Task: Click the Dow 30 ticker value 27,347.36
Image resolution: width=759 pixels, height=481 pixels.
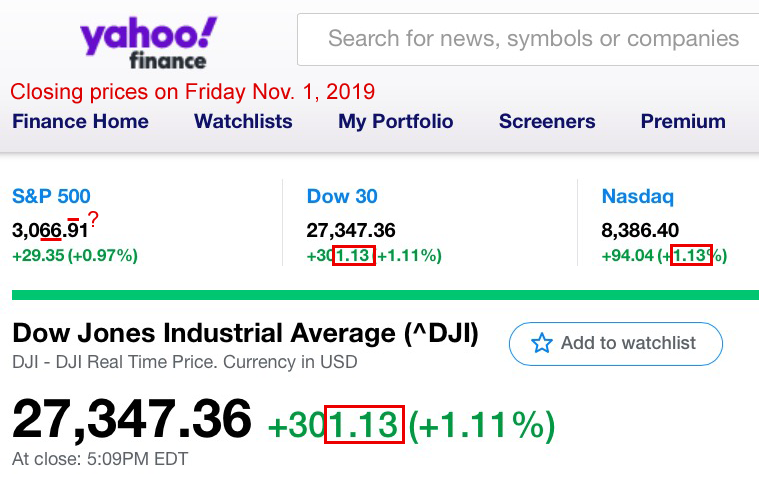Action: [x=351, y=231]
